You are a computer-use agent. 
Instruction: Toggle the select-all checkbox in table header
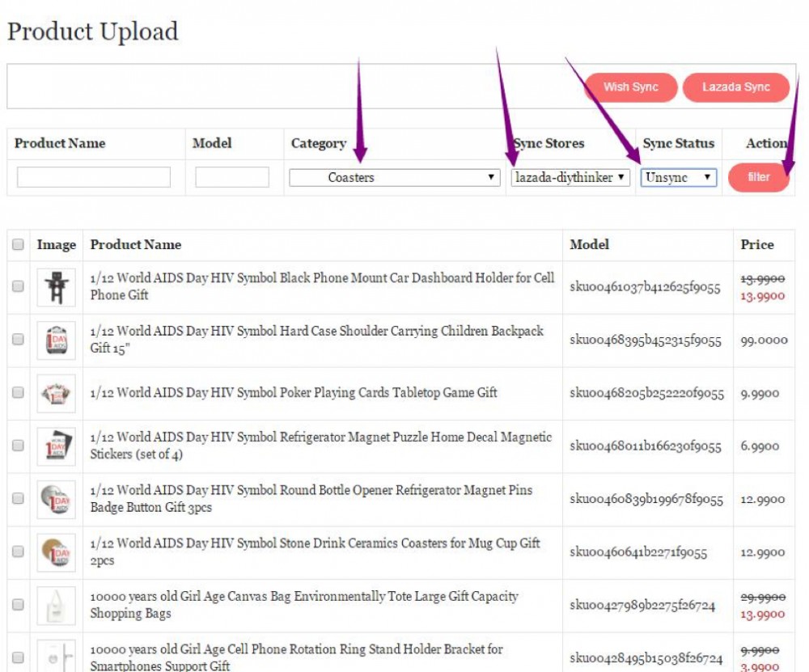(18, 245)
